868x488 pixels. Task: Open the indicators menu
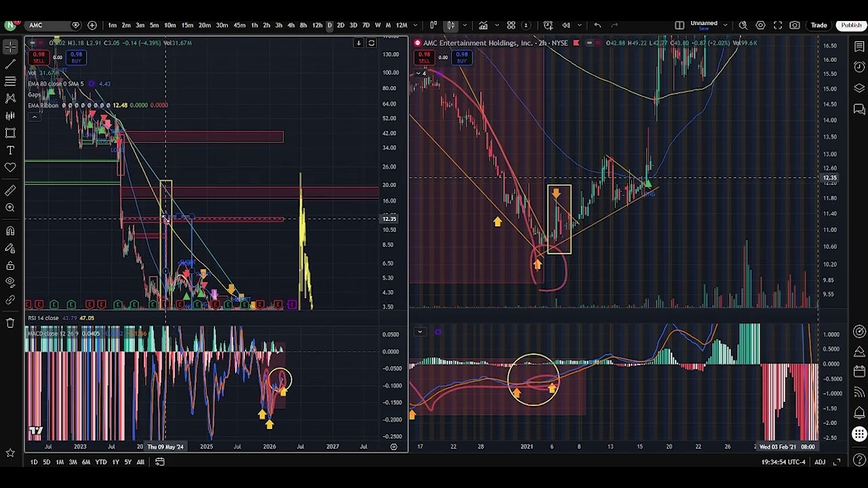pos(483,25)
